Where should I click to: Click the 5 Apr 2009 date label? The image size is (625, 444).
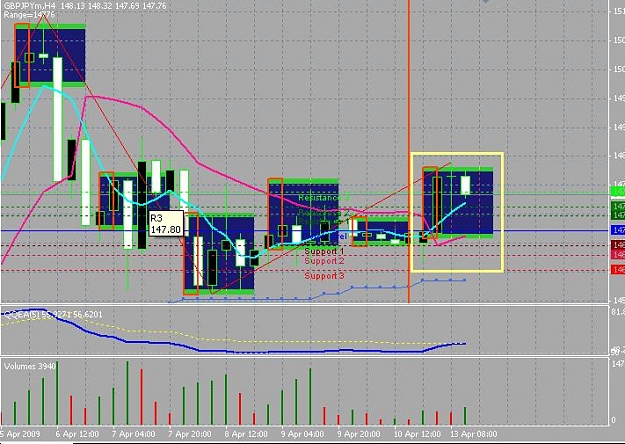point(20,434)
